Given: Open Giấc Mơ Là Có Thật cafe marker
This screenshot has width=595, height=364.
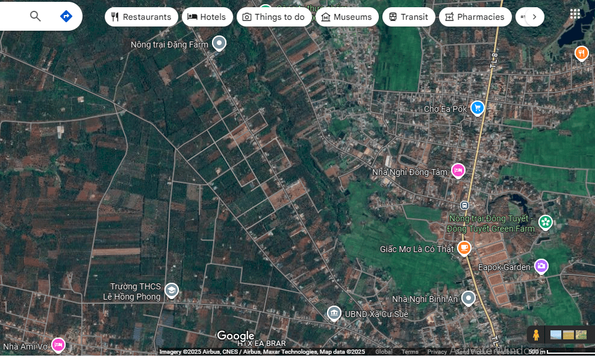Looking at the screenshot, I should click(464, 247).
